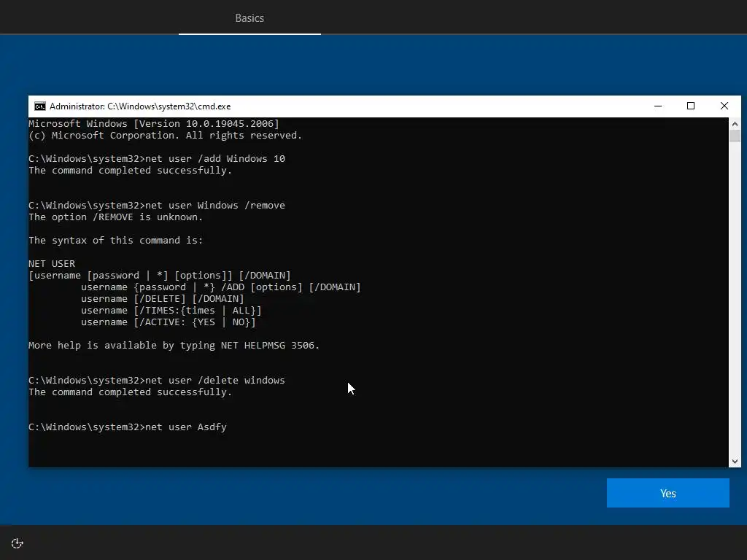The height and width of the screenshot is (560, 747).
Task: Click the scrollbar up arrow
Action: [x=735, y=124]
